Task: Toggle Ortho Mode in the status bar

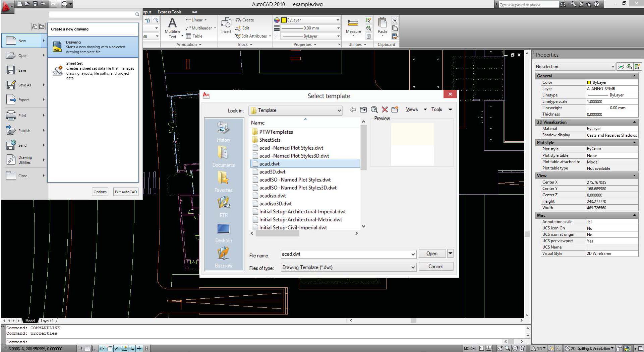Action: pos(95,348)
